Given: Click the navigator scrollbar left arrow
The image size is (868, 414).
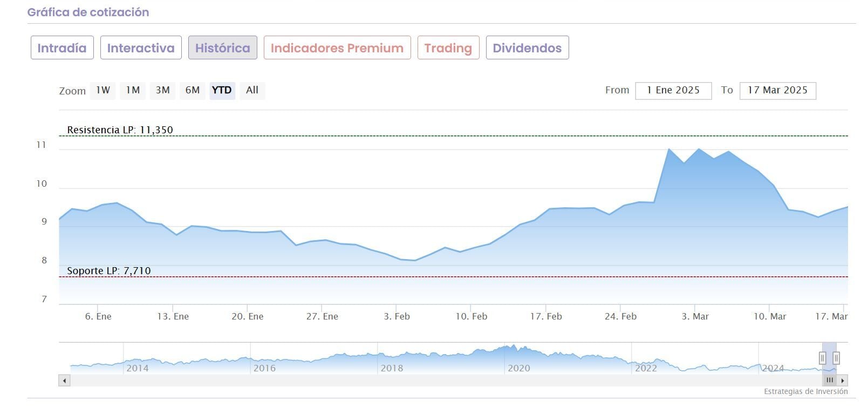Looking at the screenshot, I should point(65,381).
